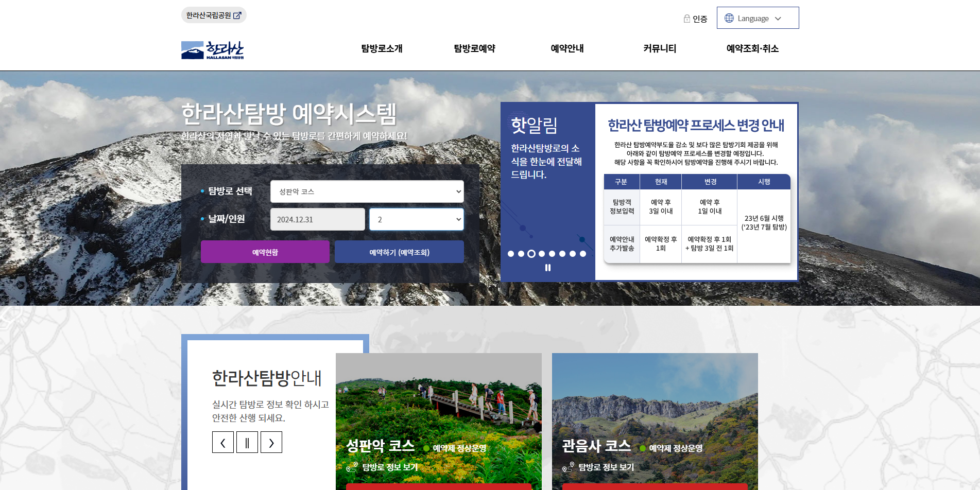Open the 예약조회·취소 menu
980x490 pixels.
point(751,48)
